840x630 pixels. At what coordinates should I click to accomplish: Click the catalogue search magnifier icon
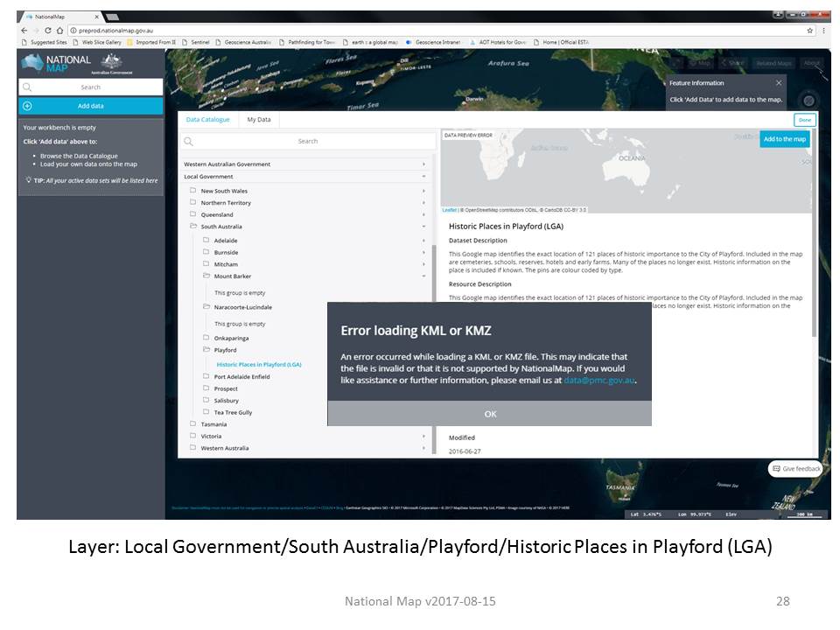pos(189,142)
